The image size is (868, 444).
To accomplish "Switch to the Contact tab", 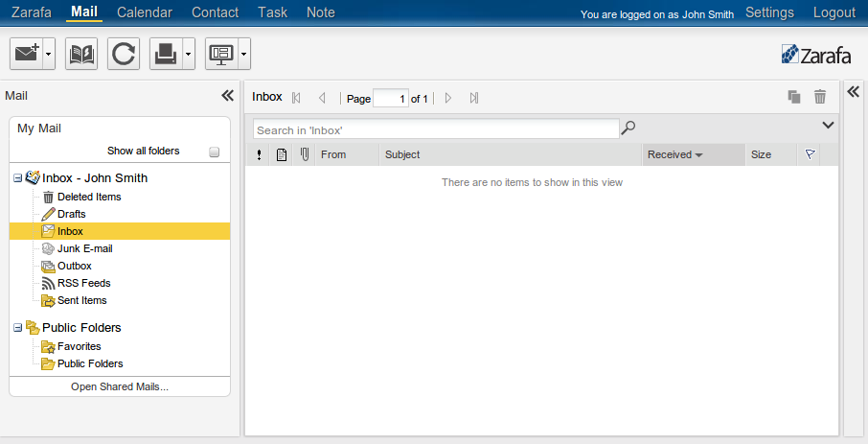I will [215, 12].
